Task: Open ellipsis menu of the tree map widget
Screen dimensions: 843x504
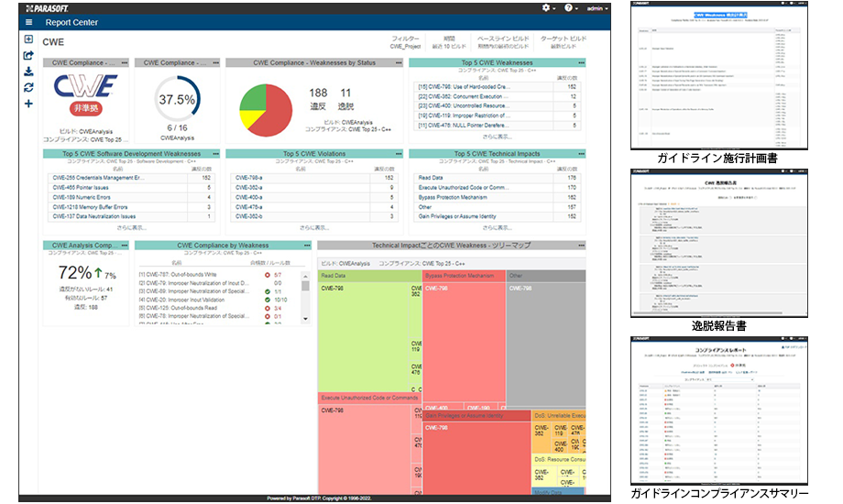Action: pos(581,246)
